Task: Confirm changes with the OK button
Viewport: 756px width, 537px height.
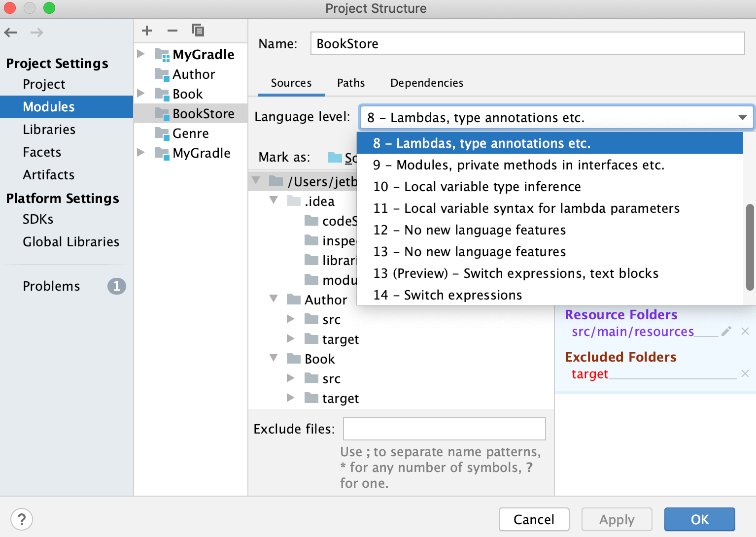Action: point(699,519)
